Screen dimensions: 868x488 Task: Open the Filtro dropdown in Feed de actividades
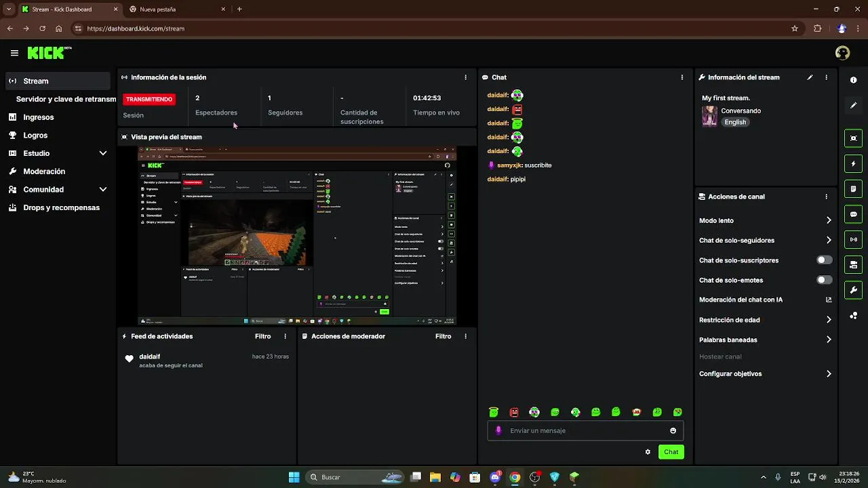click(262, 336)
